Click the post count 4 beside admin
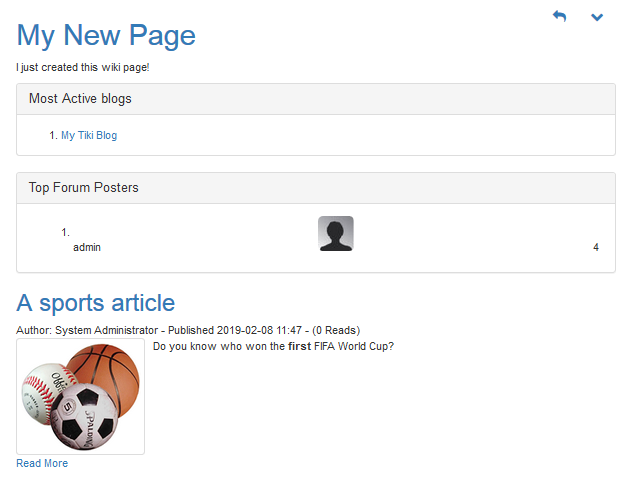The width and height of the screenshot is (628, 492). tap(595, 247)
